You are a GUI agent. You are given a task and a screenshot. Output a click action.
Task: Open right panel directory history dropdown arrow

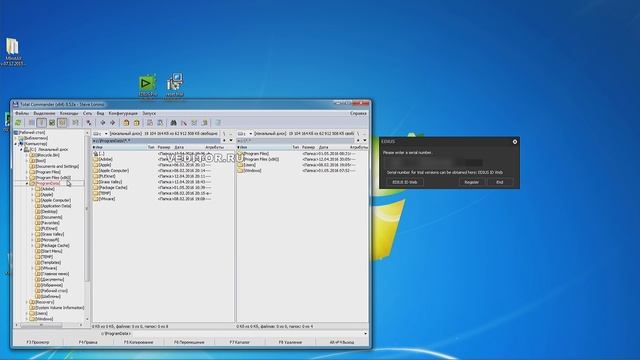click(365, 140)
